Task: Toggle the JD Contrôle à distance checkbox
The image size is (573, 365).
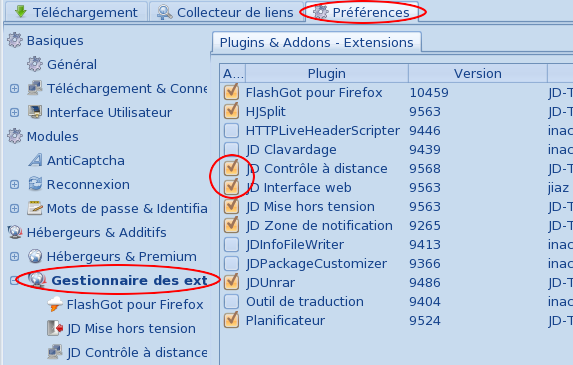Action: point(231,168)
